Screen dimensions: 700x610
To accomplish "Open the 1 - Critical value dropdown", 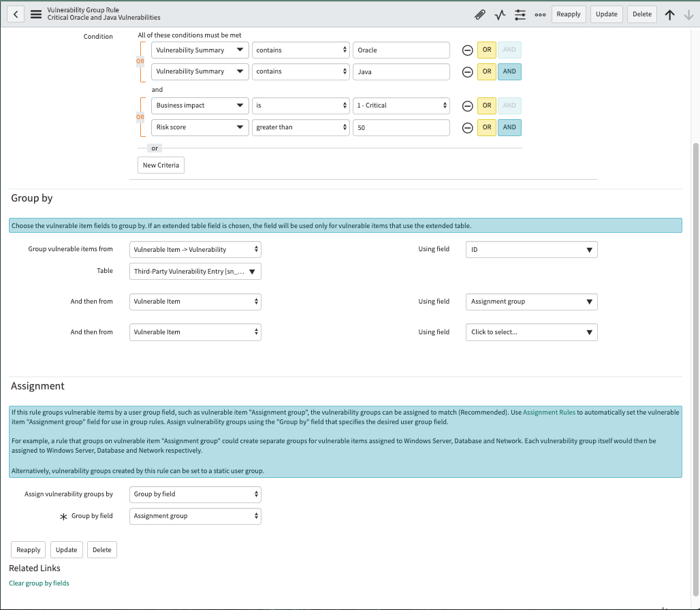I will click(401, 106).
